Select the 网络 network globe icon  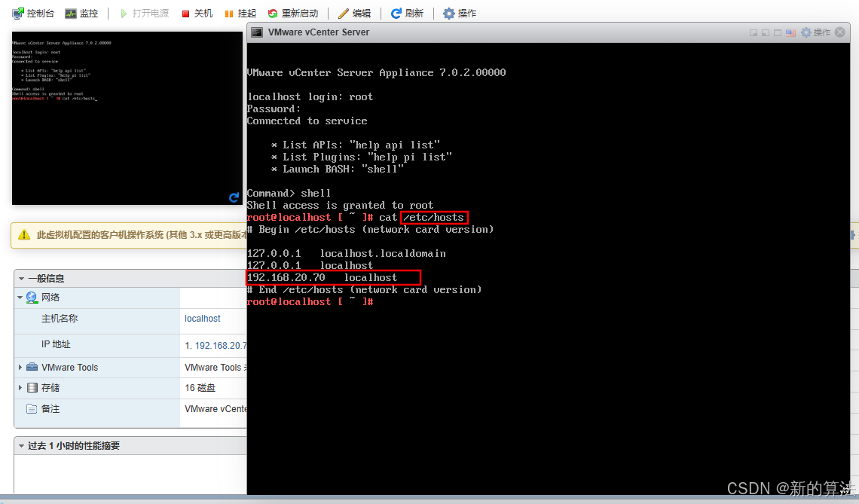[x=32, y=298]
